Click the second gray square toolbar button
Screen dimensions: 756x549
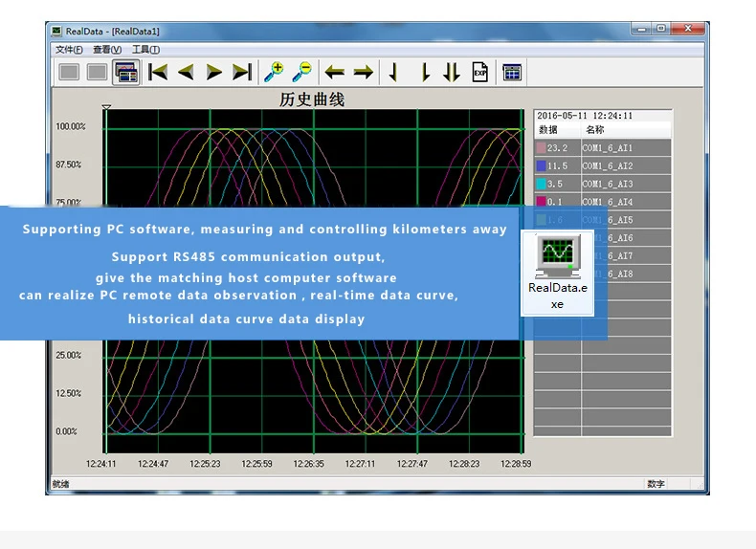pyautogui.click(x=97, y=73)
